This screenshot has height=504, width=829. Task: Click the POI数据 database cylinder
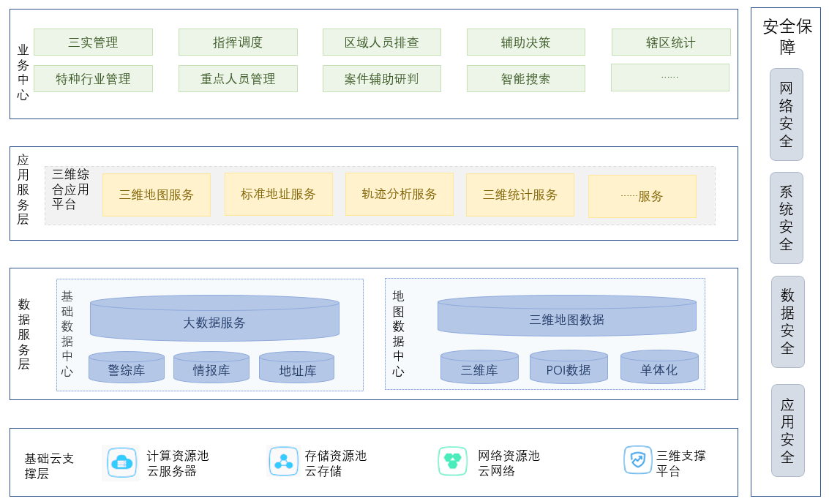pyautogui.click(x=569, y=368)
